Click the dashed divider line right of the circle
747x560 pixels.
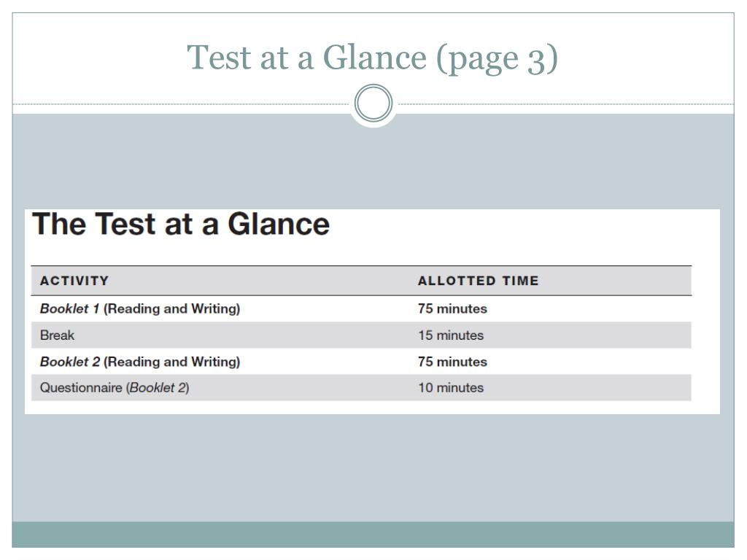coord(566,104)
